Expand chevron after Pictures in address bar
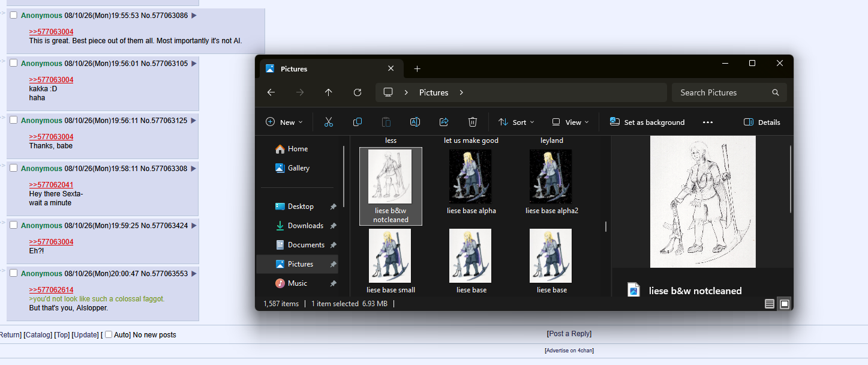The height and width of the screenshot is (365, 868). click(461, 92)
